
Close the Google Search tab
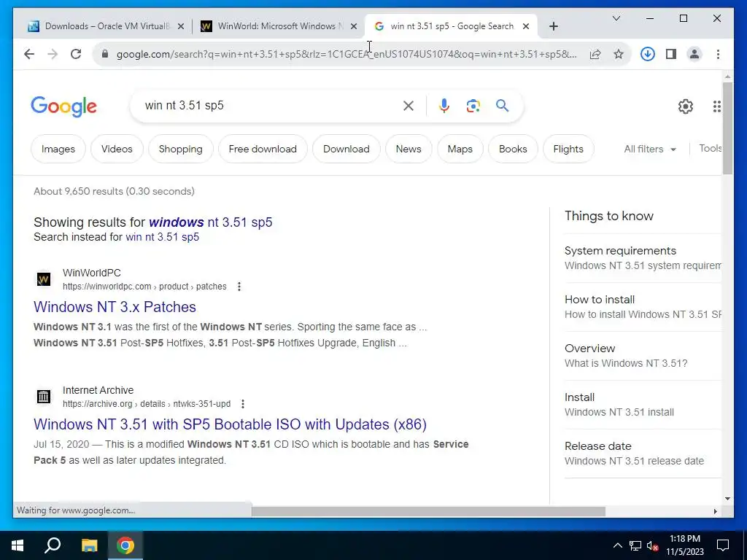point(526,27)
